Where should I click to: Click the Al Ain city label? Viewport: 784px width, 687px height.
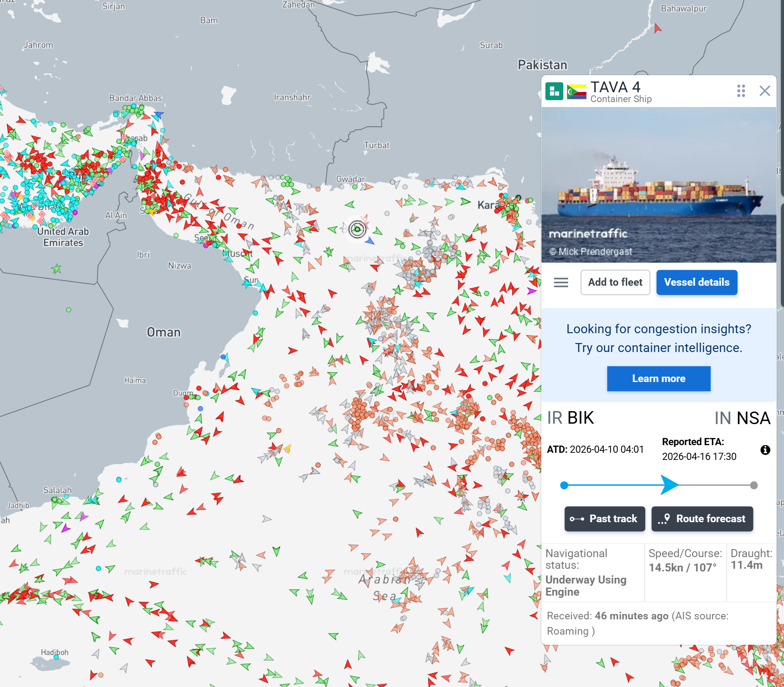[116, 215]
